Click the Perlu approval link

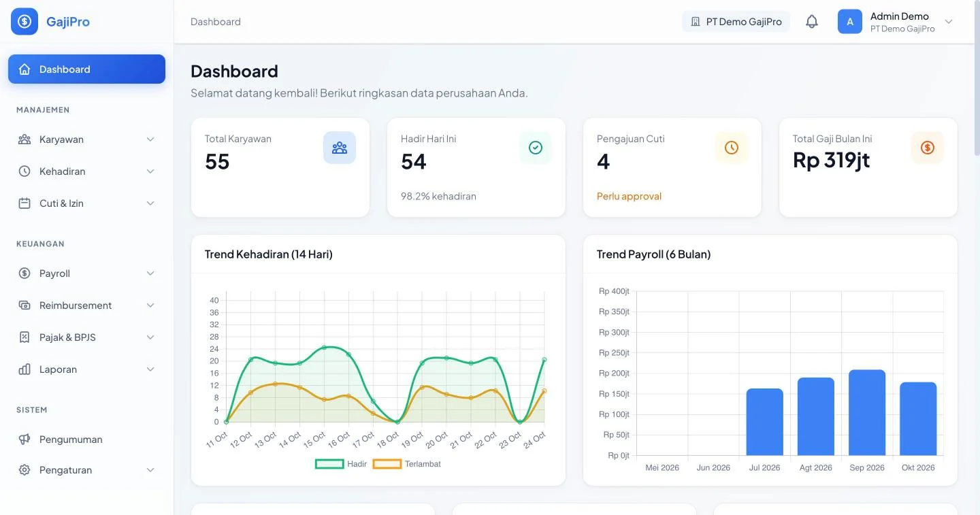pyautogui.click(x=629, y=197)
